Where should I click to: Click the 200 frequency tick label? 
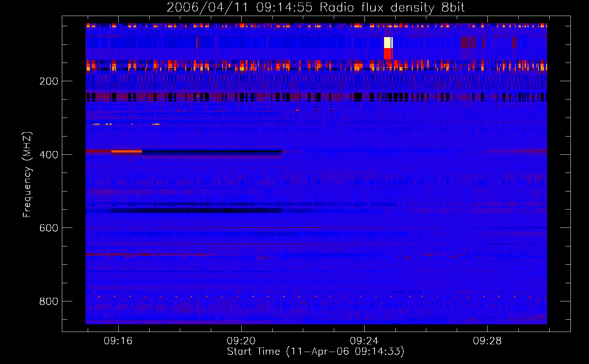pos(49,81)
